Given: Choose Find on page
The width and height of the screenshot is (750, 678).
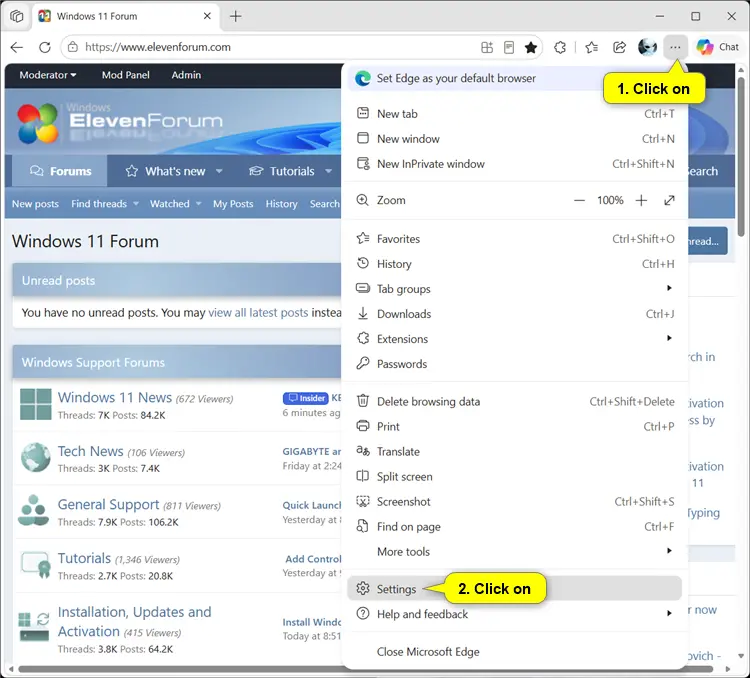Looking at the screenshot, I should pos(516,527).
